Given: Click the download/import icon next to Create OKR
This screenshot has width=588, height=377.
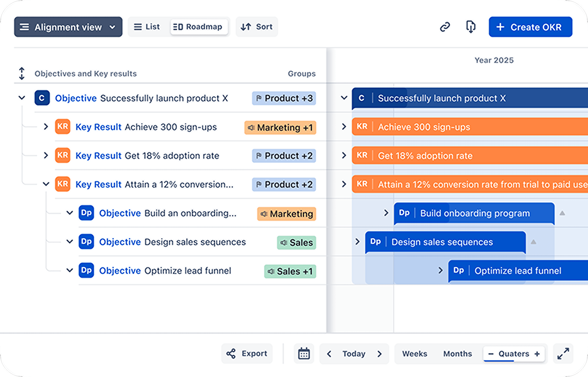Looking at the screenshot, I should tap(471, 27).
